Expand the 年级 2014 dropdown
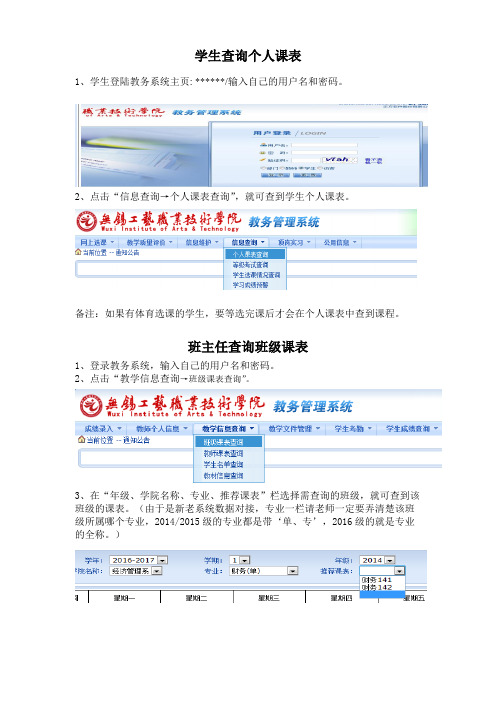The width and height of the screenshot is (496, 702). (x=378, y=560)
